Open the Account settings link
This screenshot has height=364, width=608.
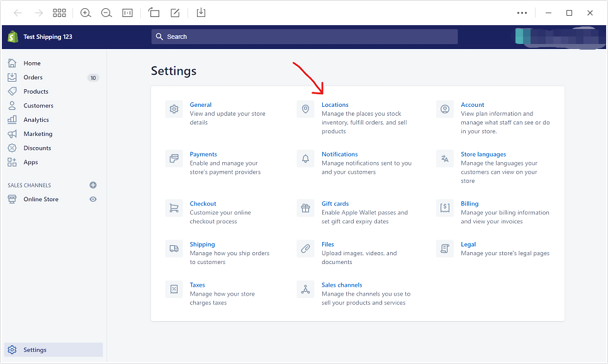point(472,104)
